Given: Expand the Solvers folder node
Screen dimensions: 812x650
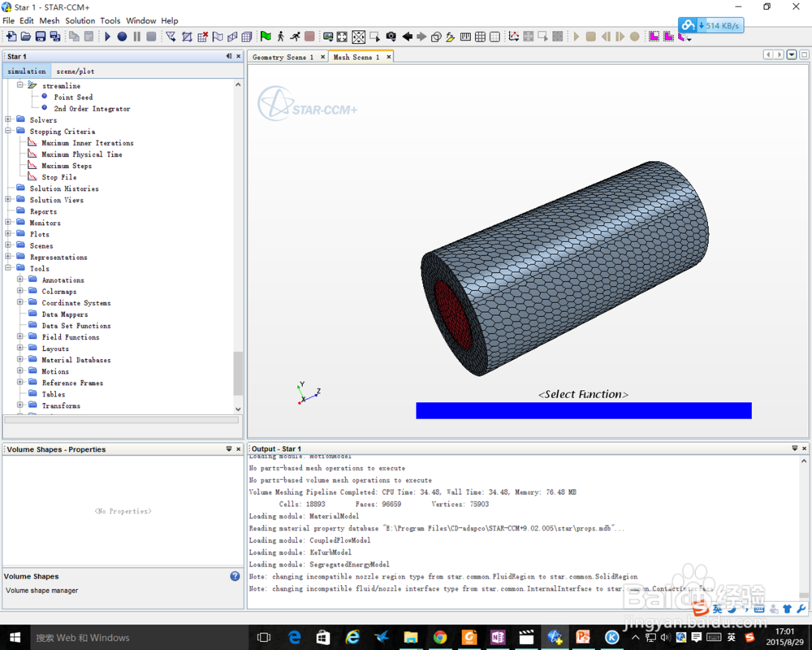Looking at the screenshot, I should [x=8, y=119].
